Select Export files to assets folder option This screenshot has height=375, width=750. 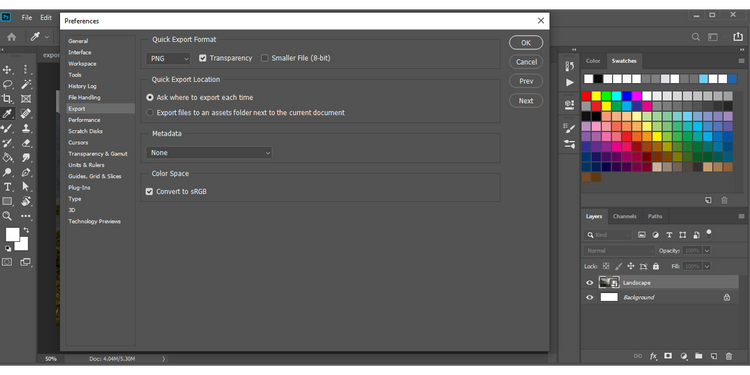pos(150,113)
